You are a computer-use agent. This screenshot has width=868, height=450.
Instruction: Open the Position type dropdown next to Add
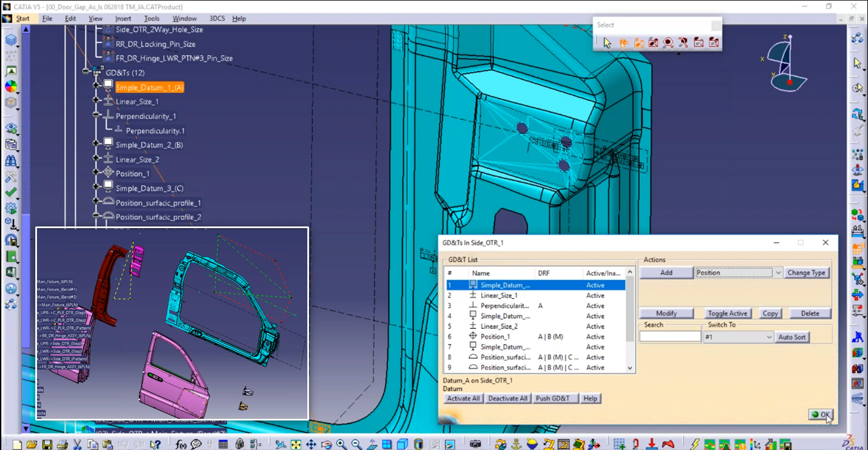coord(778,273)
